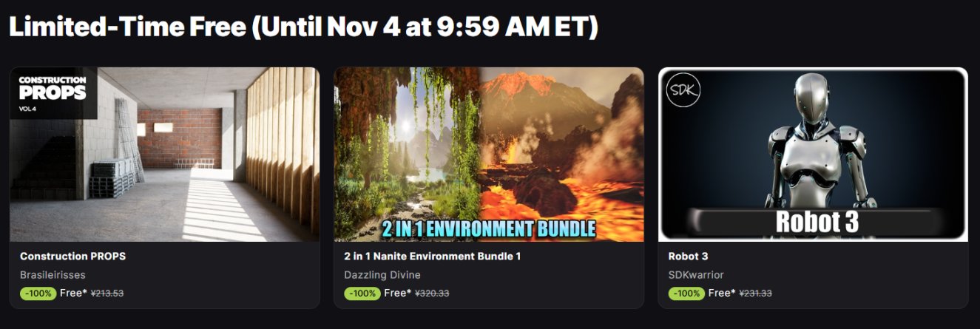Click the struck-through ¥320.33 original price
The height and width of the screenshot is (329, 980).
click(x=432, y=294)
